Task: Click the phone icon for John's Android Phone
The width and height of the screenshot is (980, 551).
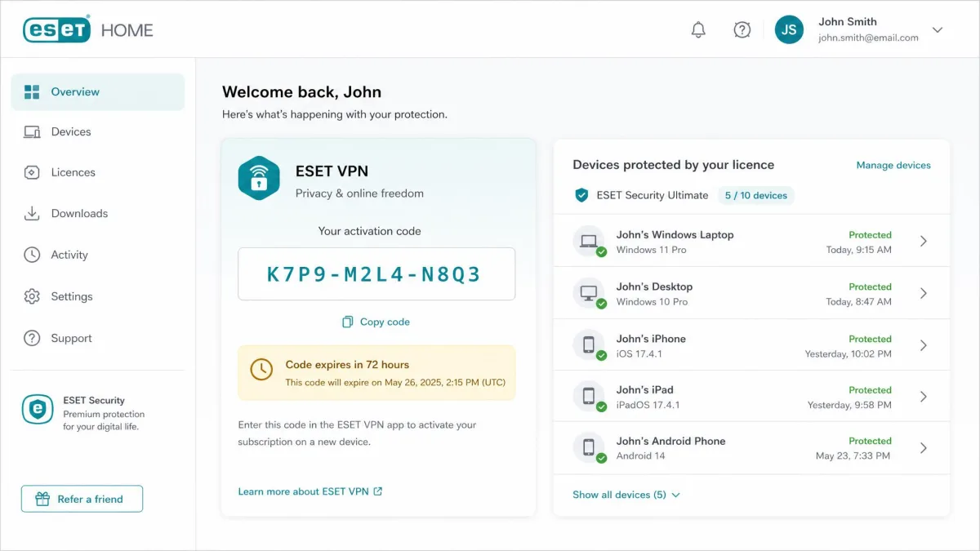Action: [588, 448]
